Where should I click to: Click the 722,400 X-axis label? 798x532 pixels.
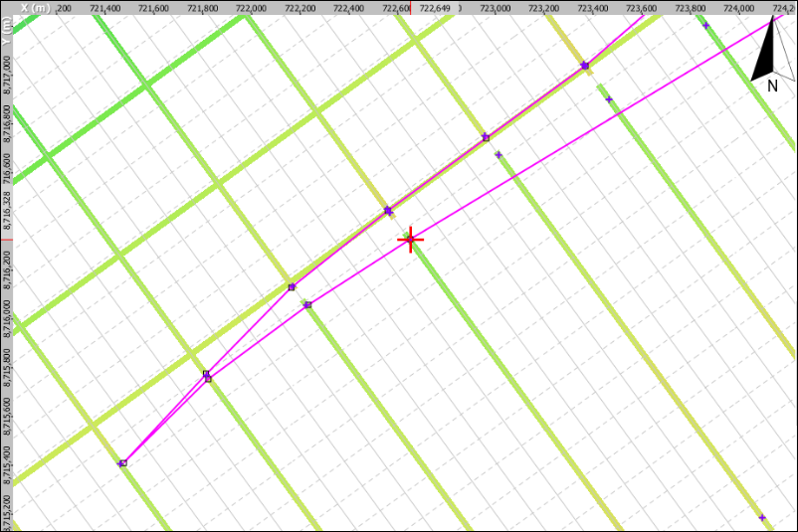(349, 8)
